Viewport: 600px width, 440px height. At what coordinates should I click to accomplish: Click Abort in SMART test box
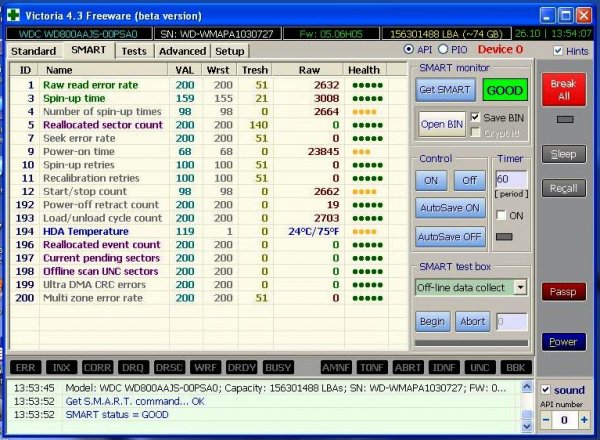(473, 321)
